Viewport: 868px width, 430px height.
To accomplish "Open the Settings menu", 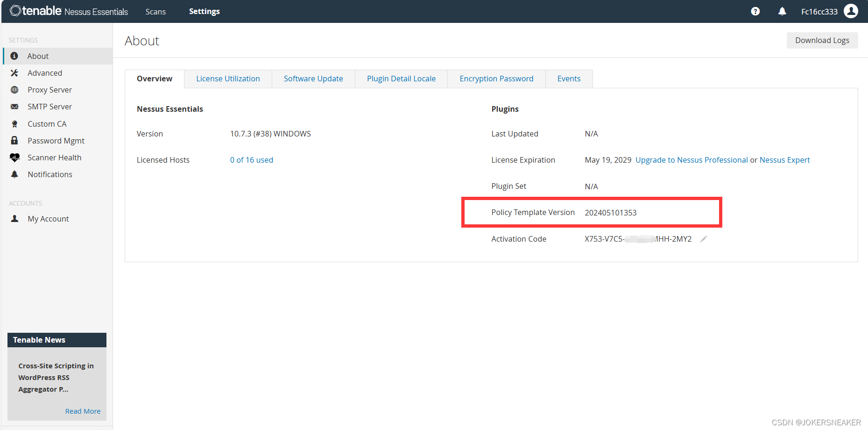I will [x=205, y=11].
